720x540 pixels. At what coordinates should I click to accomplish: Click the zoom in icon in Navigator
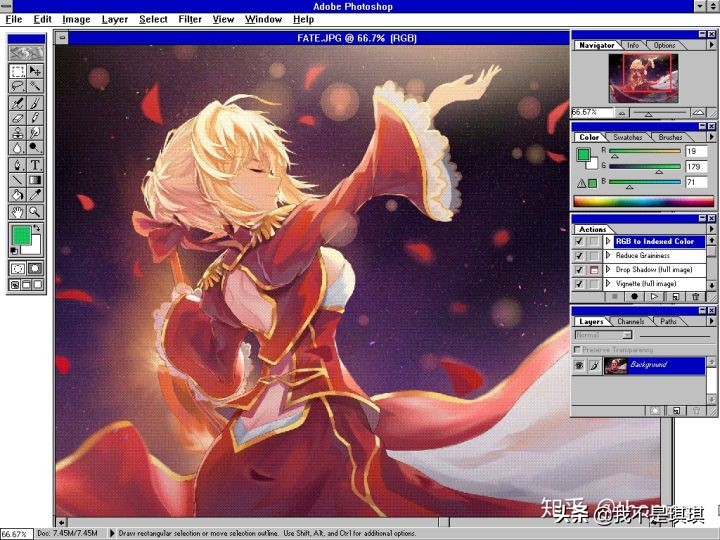[x=698, y=112]
